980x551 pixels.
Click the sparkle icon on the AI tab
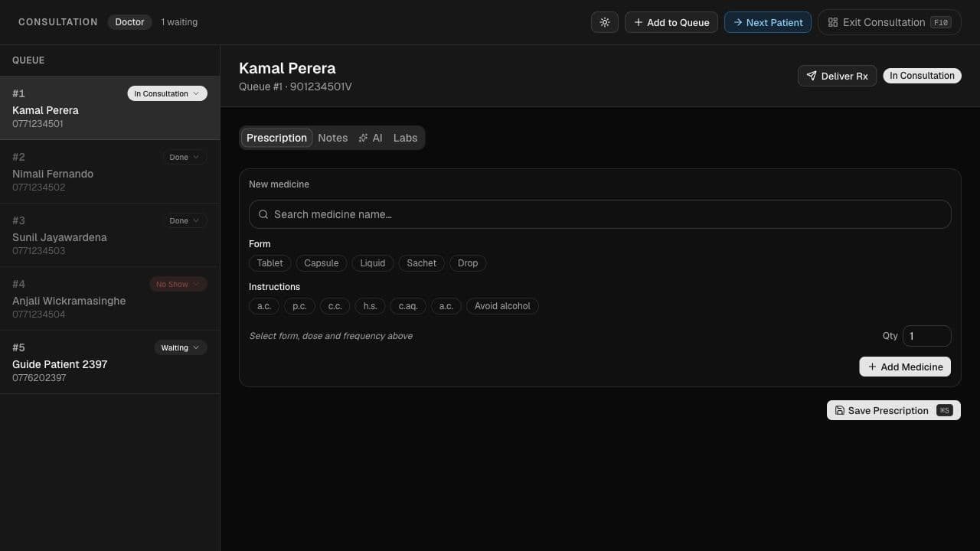[363, 138]
